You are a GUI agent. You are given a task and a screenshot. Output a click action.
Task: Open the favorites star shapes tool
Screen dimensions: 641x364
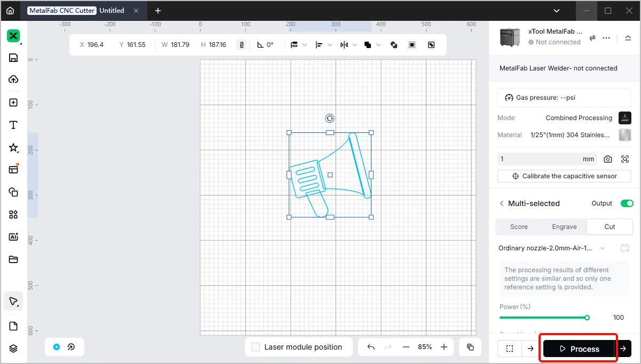click(x=13, y=148)
